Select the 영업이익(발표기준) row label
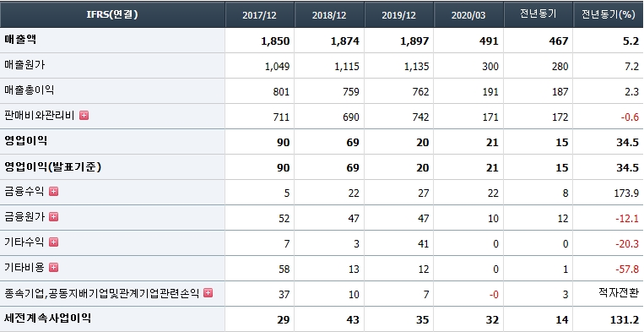 pos(53,166)
